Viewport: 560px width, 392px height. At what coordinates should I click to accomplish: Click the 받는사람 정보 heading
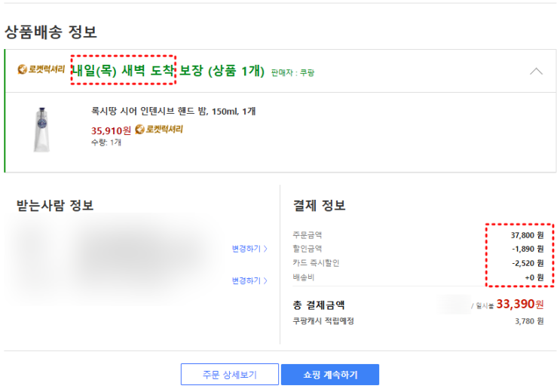click(55, 206)
